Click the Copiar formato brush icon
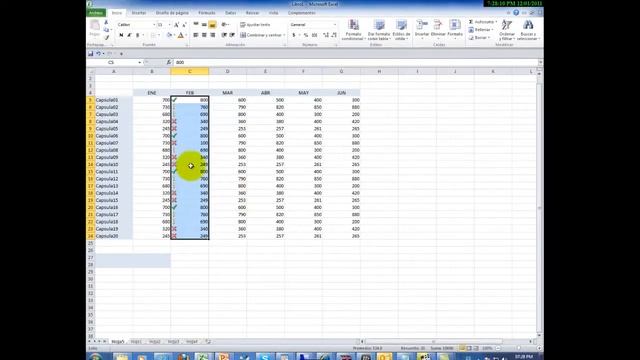The height and width of the screenshot is (360, 640). (107, 37)
